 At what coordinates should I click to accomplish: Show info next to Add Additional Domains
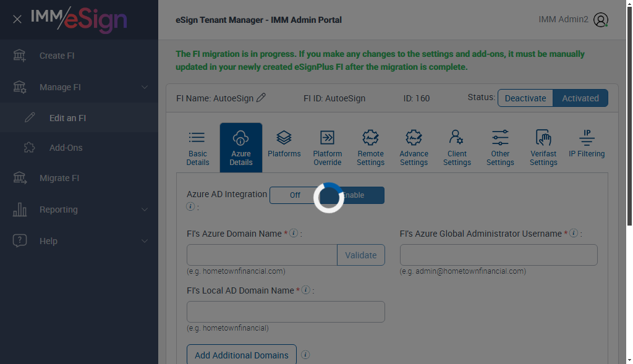pos(305,355)
